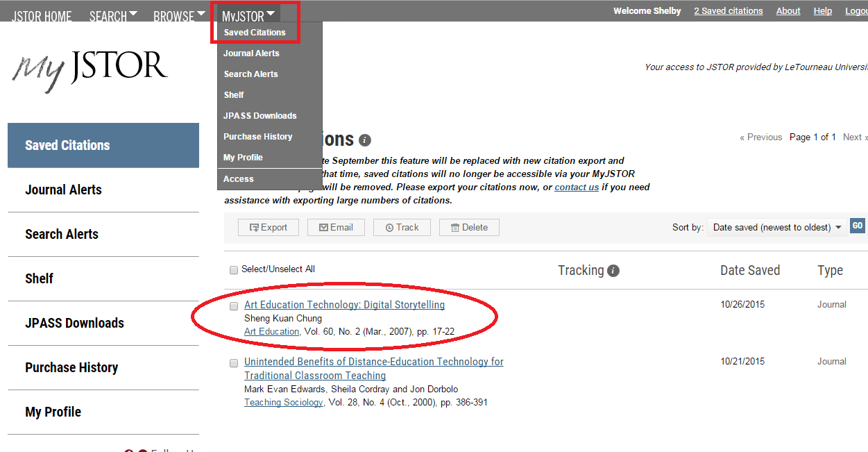The image size is (868, 452).
Task: Open the Art Education journal link
Action: (x=271, y=331)
